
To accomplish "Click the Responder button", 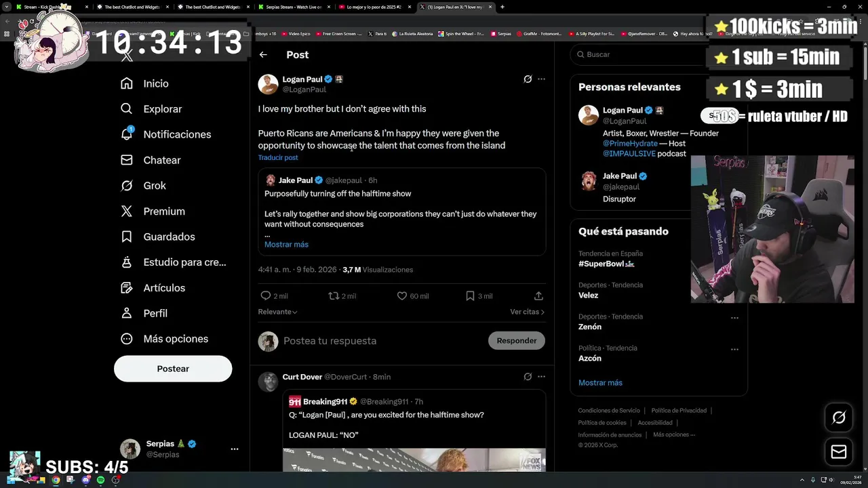I will point(517,341).
